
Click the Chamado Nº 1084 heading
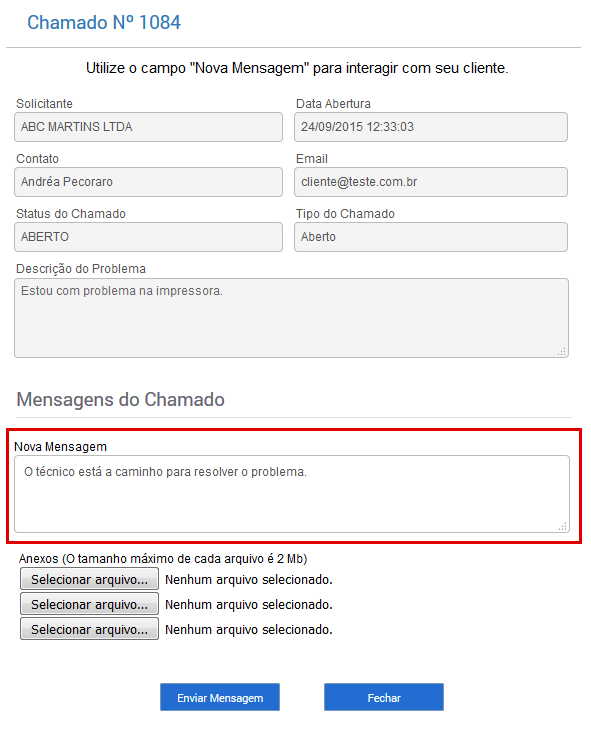104,22
